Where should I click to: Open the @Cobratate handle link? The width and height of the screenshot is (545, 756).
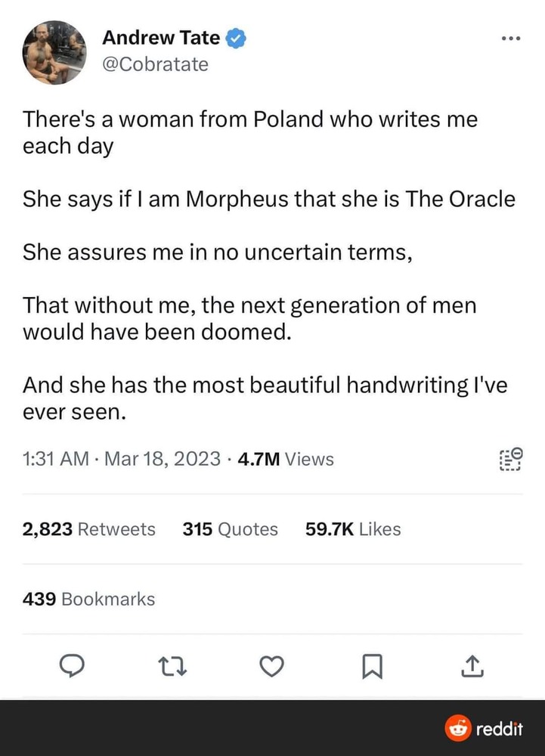coord(155,64)
